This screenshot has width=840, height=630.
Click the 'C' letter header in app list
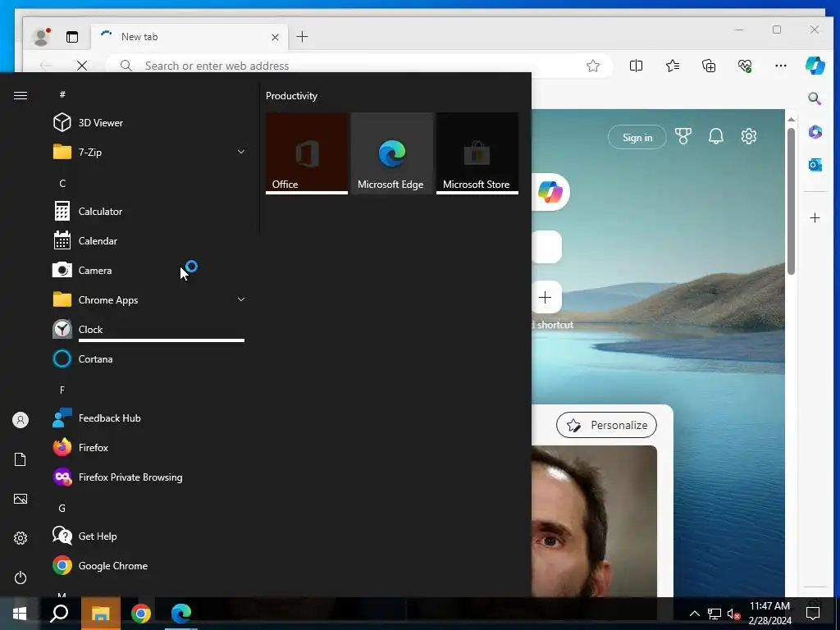[x=62, y=183]
